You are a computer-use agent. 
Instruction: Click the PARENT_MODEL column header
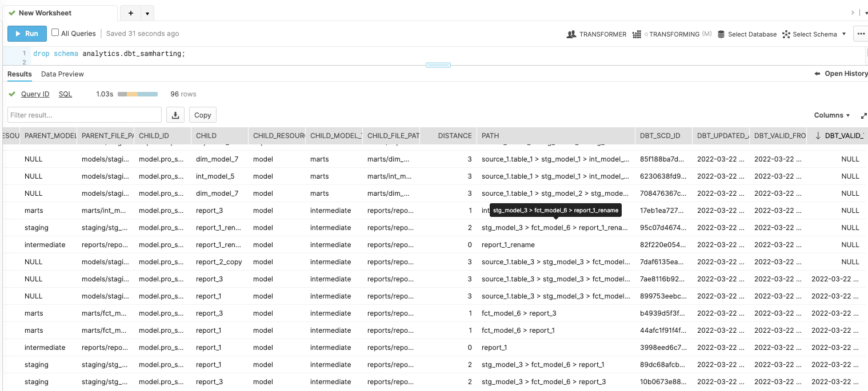coord(48,135)
